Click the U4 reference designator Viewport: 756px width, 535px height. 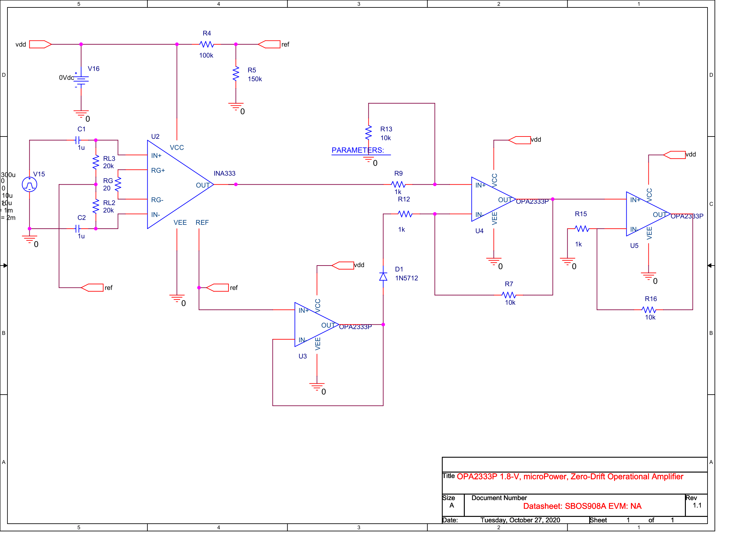point(479,231)
